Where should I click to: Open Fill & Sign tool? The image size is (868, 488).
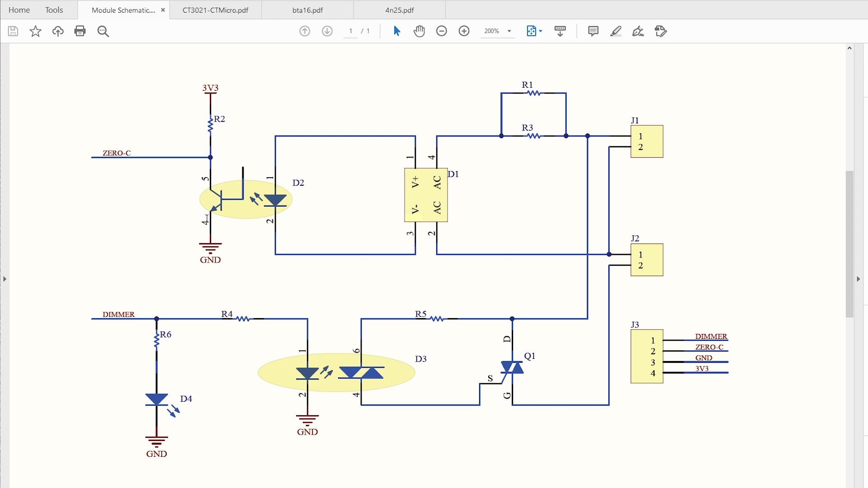pos(638,31)
